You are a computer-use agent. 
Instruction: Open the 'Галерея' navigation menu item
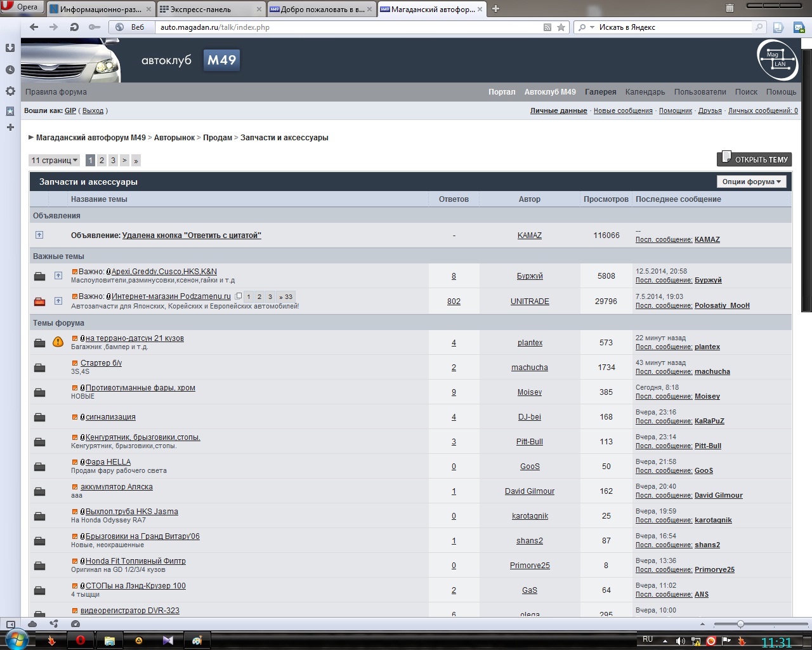click(600, 92)
